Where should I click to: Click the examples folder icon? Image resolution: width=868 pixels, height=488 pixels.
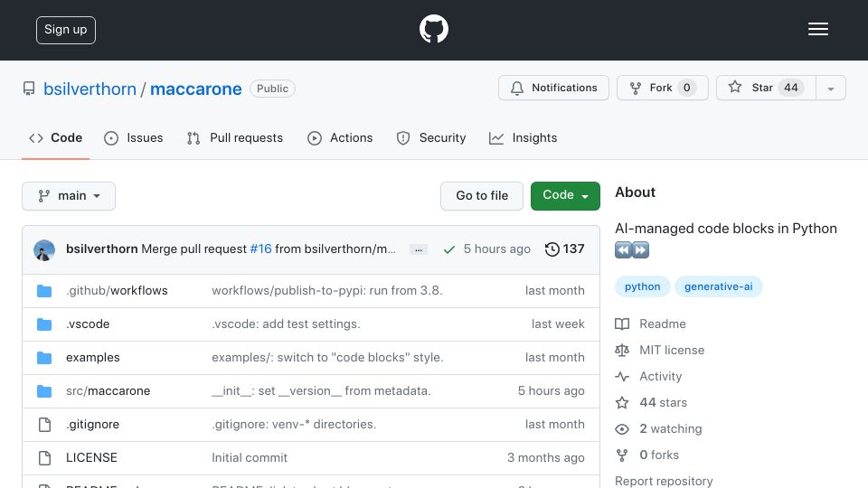pos(44,358)
